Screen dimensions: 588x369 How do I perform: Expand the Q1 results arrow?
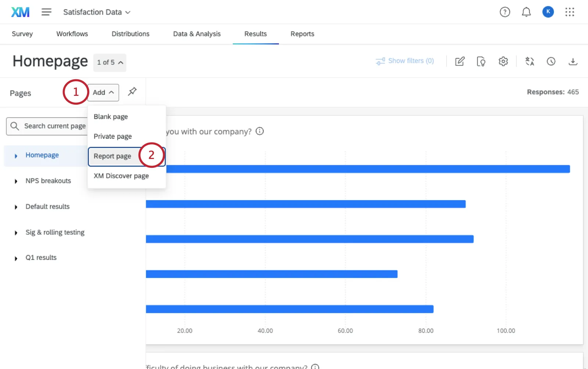(x=16, y=258)
